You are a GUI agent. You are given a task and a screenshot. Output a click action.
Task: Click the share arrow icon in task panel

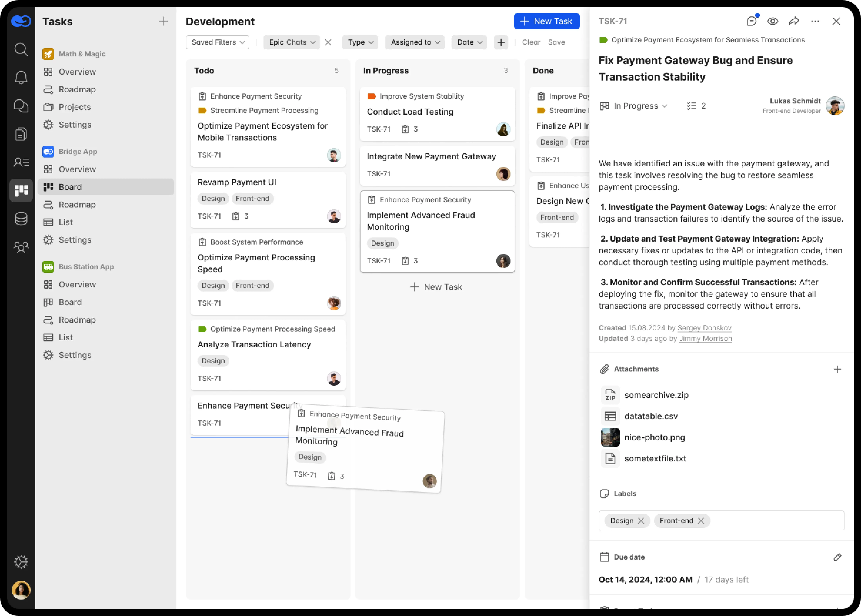[794, 21]
